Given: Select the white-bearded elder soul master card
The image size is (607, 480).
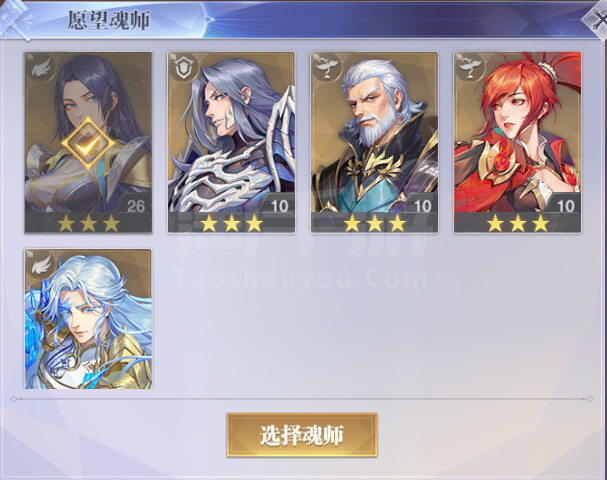Looking at the screenshot, I should pyautogui.click(x=374, y=143).
